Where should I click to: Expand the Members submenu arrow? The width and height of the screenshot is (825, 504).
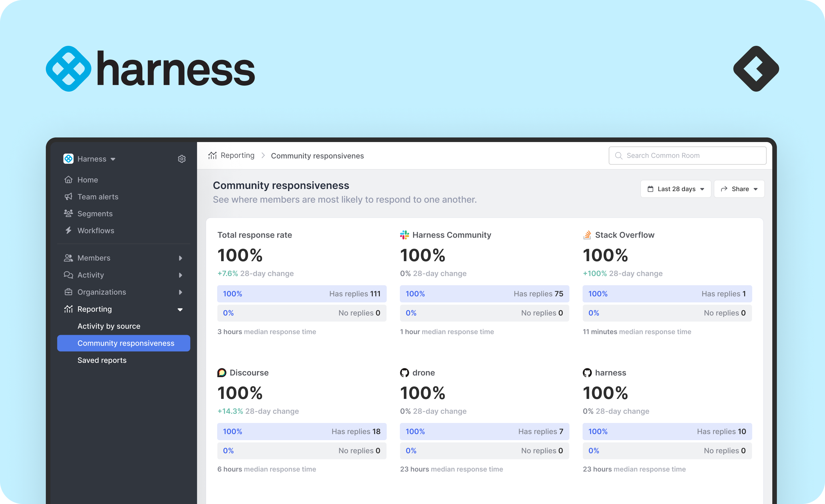tap(180, 258)
